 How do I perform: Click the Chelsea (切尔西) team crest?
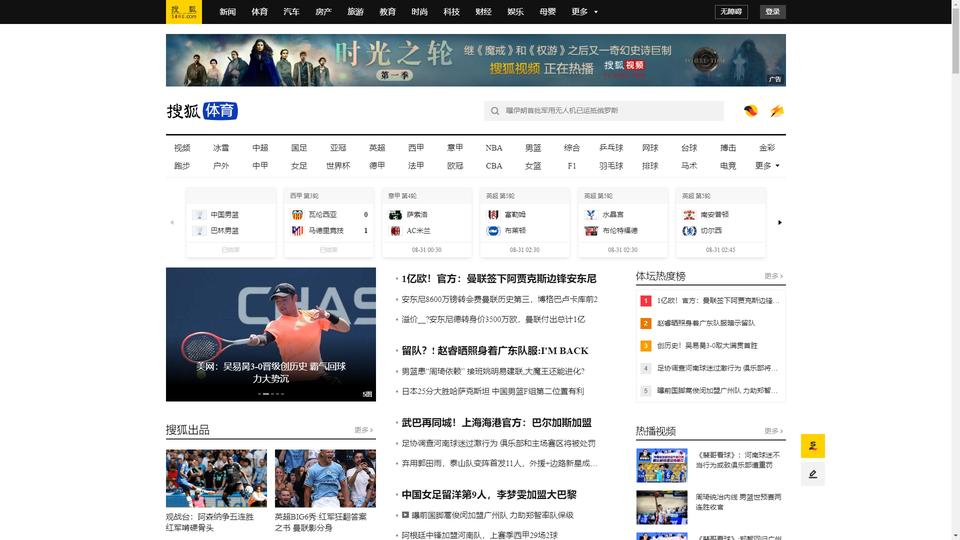pyautogui.click(x=689, y=231)
